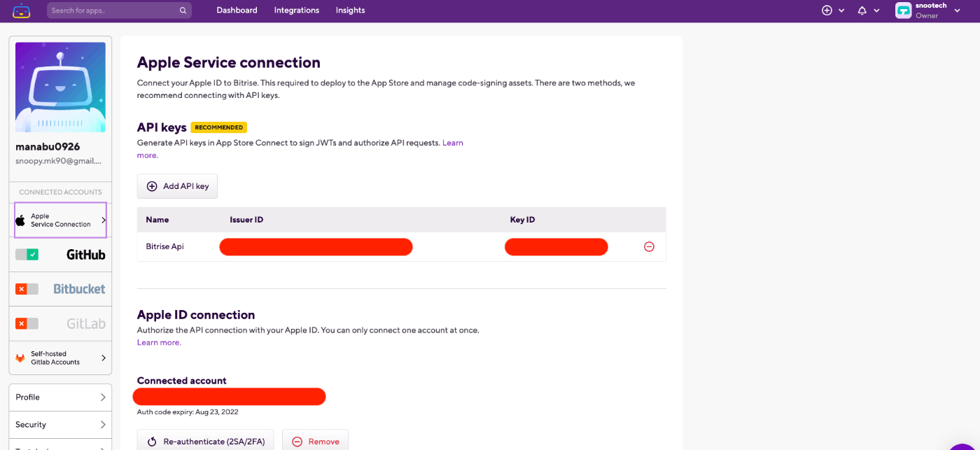Click the re-authenticate refresh icon
Screen dimensions: 980x450
coord(152,442)
